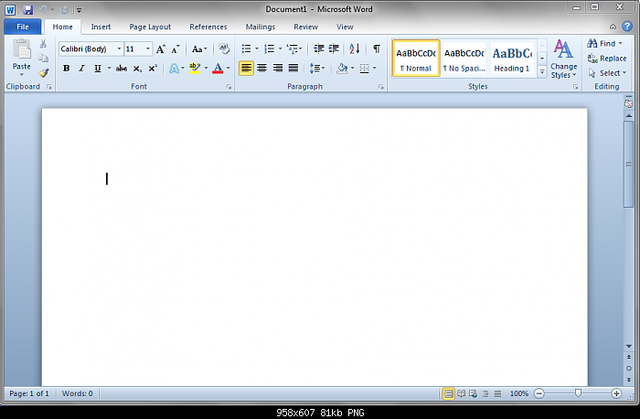Open Font dialog launcher
The image size is (640, 419).
click(229, 87)
